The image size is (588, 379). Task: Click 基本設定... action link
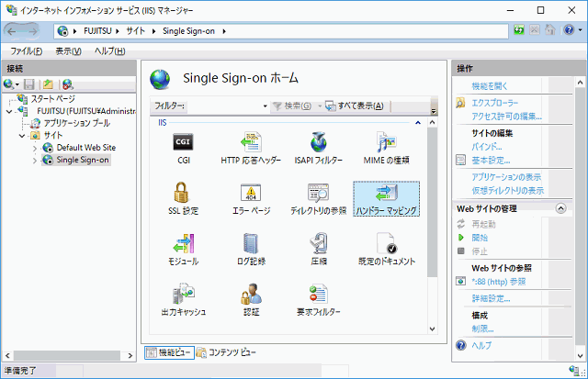[x=491, y=161]
